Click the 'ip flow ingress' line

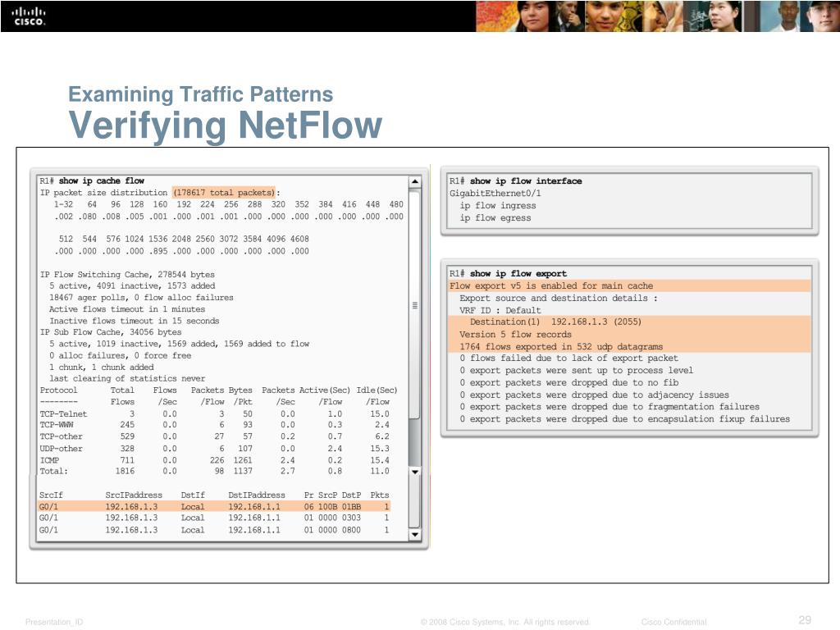click(x=498, y=206)
